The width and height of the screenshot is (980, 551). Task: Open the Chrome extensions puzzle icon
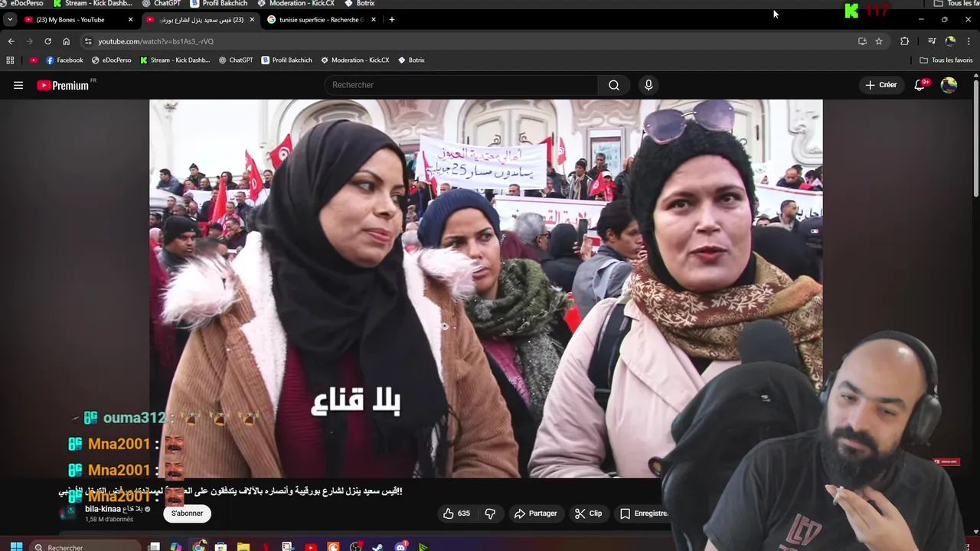[x=905, y=41]
